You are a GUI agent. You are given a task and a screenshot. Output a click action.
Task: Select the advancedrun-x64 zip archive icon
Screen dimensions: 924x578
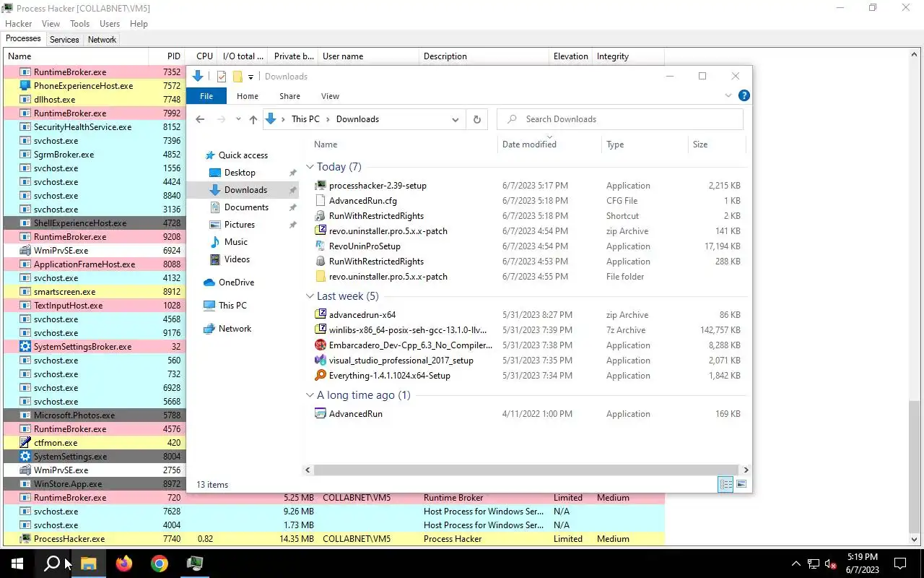tap(321, 315)
